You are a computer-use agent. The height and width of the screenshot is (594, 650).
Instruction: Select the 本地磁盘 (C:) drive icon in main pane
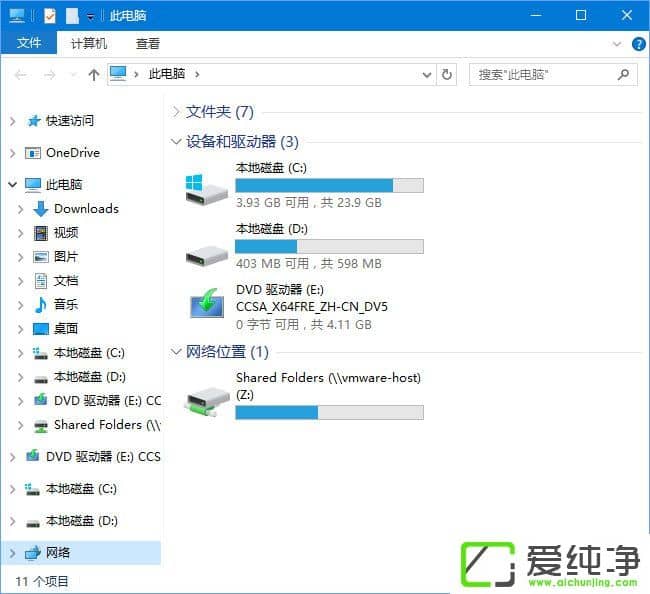[x=206, y=188]
